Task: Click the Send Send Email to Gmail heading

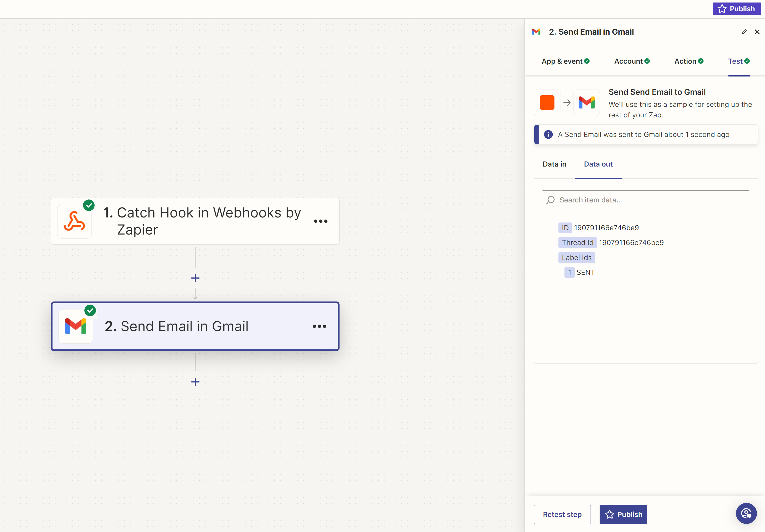Action: (657, 92)
